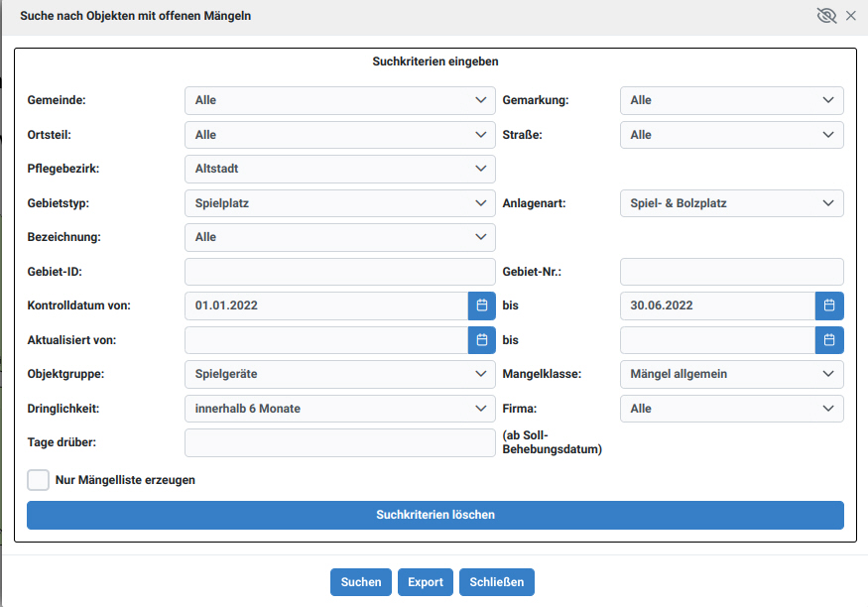Open the calendar picker for Kontrolldatum bis
Screen dimensions: 868x607
click(829, 305)
